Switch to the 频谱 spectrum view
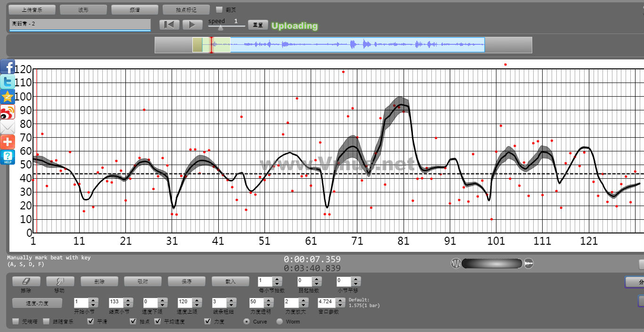The height and width of the screenshot is (332, 644). (x=135, y=9)
